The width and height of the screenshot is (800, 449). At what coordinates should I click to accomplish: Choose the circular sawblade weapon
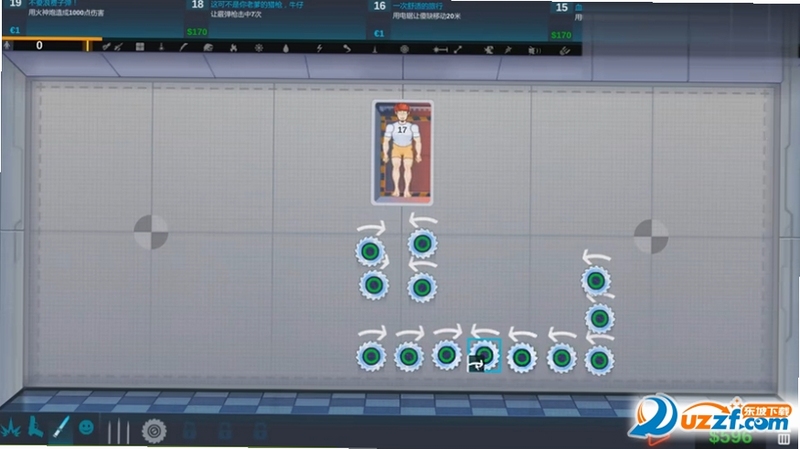click(154, 431)
